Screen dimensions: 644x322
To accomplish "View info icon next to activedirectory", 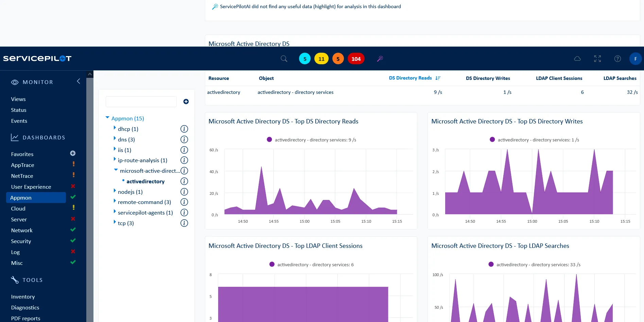I will click(184, 181).
